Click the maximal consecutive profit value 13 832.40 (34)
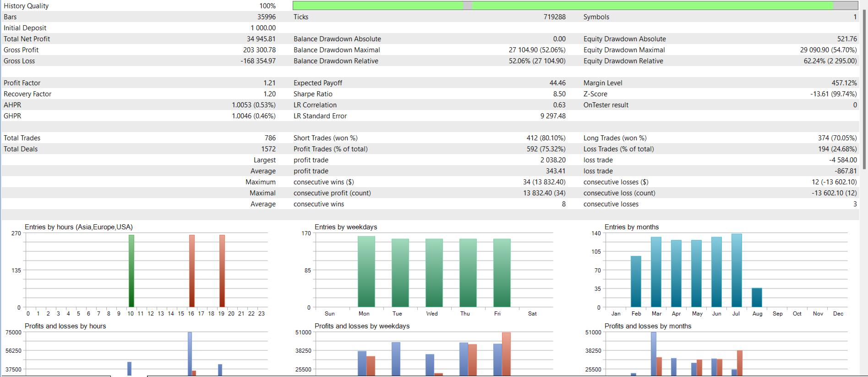This screenshot has height=377, width=868. pos(544,193)
